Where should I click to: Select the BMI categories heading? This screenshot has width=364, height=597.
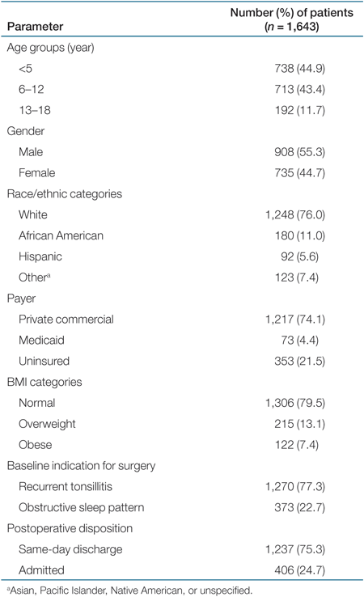click(44, 382)
